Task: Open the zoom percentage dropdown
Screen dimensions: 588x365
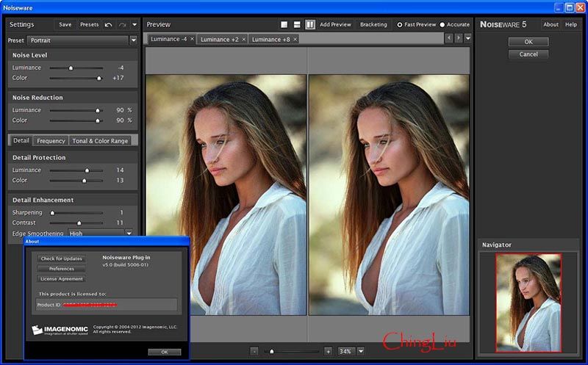Action: click(361, 351)
